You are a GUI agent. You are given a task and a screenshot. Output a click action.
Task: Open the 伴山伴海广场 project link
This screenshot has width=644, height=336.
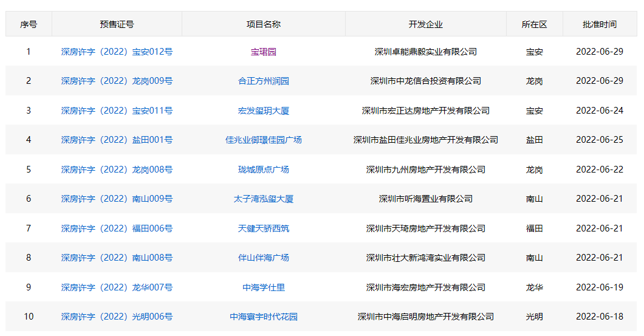pyautogui.click(x=263, y=258)
